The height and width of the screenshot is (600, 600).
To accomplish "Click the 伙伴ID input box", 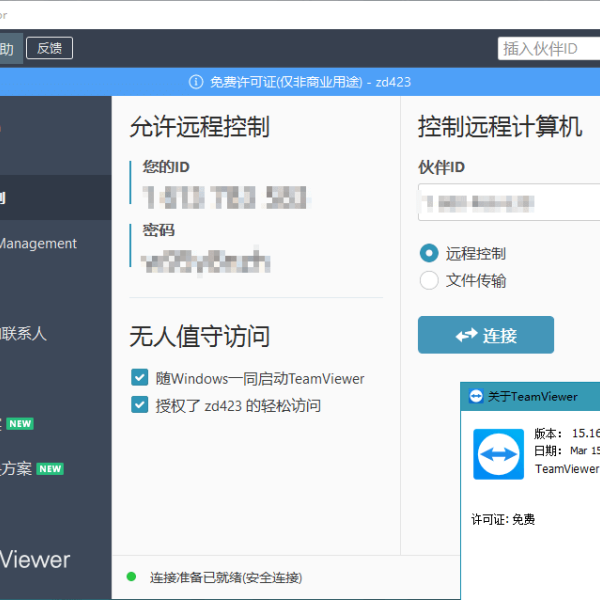I will pos(509,202).
